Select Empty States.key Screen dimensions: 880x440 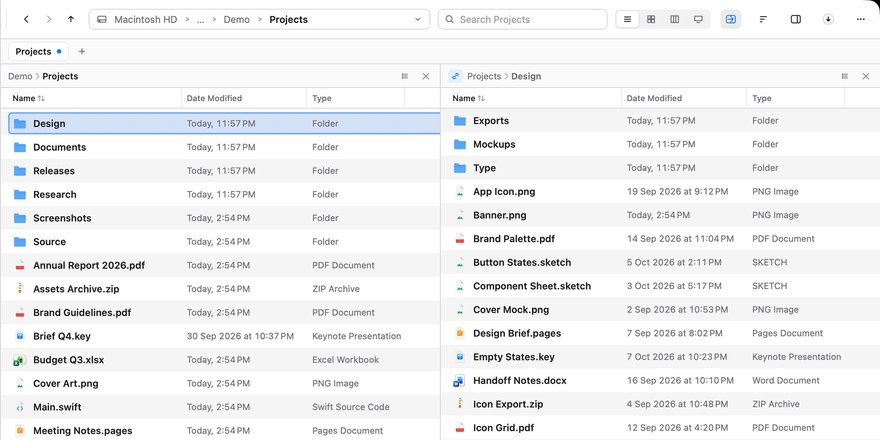(660, 356)
